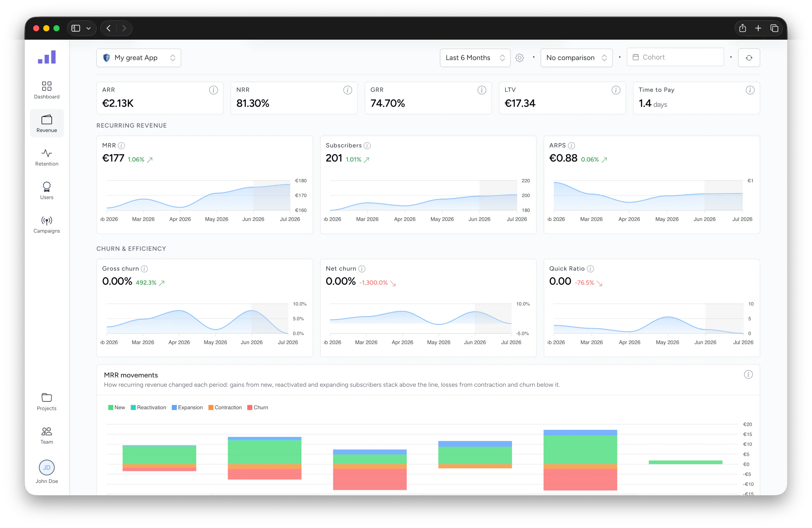Click the ARPS info icon
This screenshot has width=812, height=528.
point(572,146)
